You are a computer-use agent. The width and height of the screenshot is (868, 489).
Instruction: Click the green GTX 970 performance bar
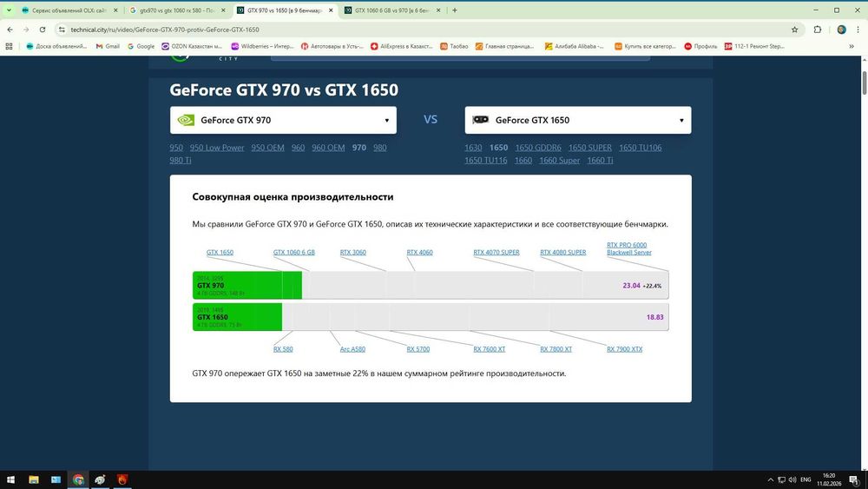tap(247, 285)
